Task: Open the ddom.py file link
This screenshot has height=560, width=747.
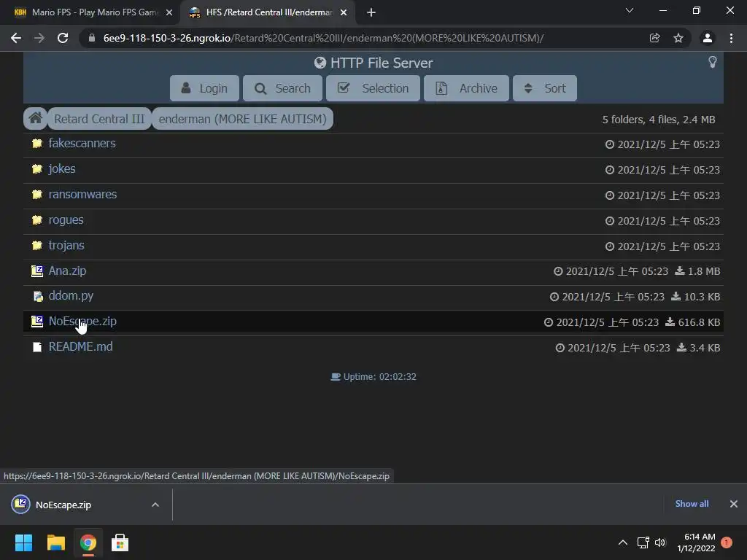Action: (x=71, y=296)
